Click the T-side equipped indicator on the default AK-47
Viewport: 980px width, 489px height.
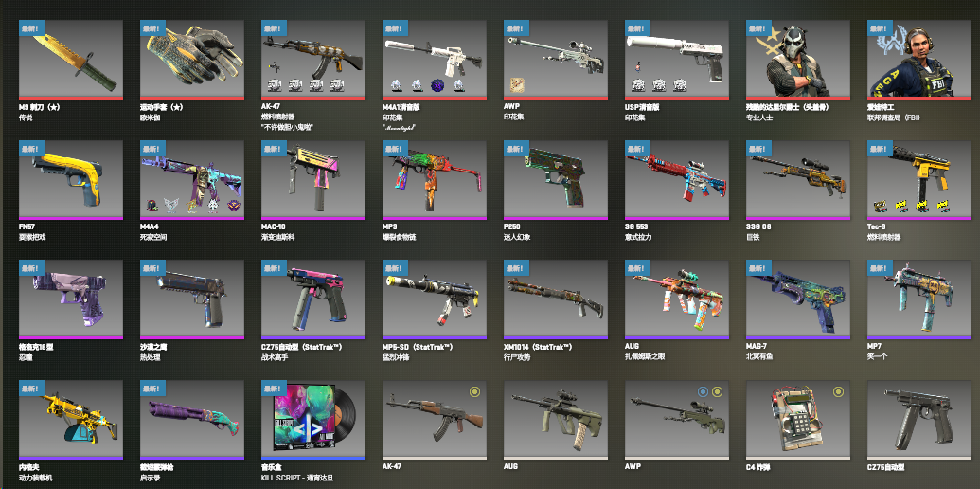click(x=474, y=392)
